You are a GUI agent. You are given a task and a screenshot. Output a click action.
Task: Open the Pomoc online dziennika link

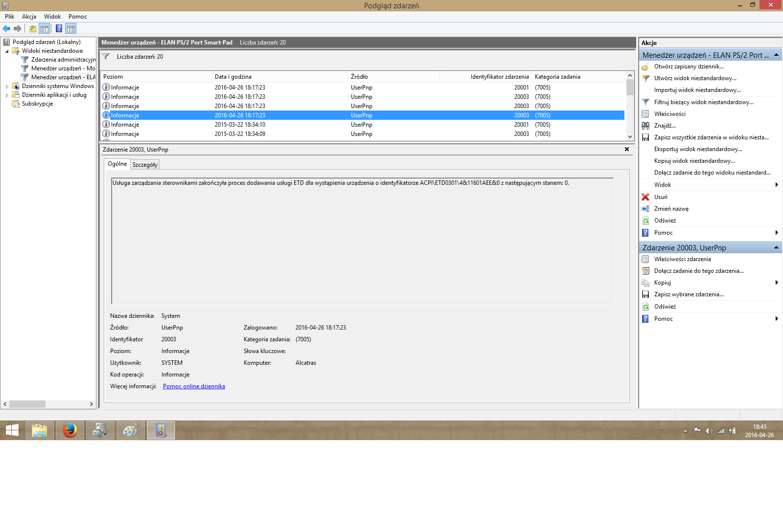[194, 386]
